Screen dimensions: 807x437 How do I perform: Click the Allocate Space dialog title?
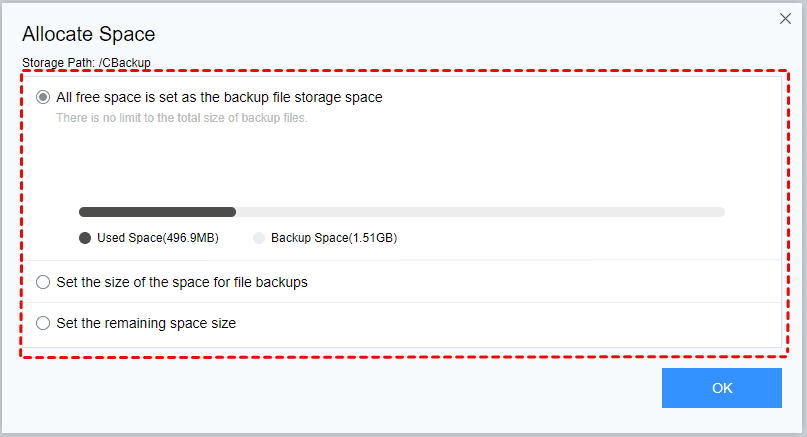point(89,34)
